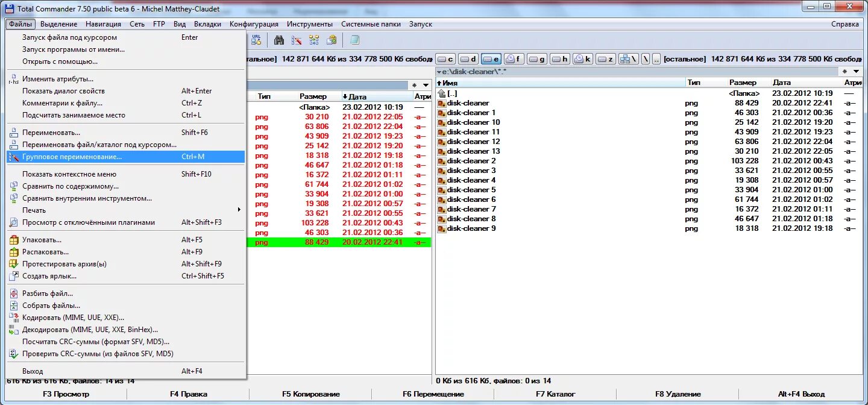Select the parent folder [..] row
The image size is (868, 405).
coord(649,93)
